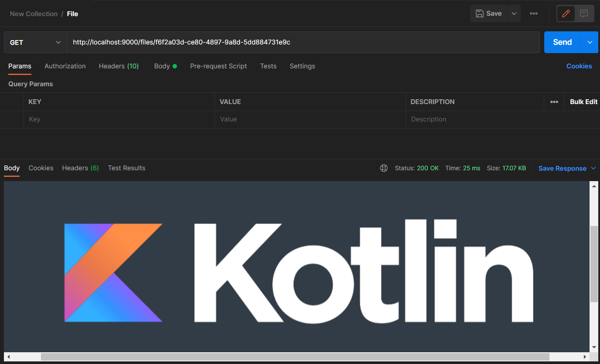Screen dimensions: 600x364
Task: Click the Save button
Action: point(488,13)
